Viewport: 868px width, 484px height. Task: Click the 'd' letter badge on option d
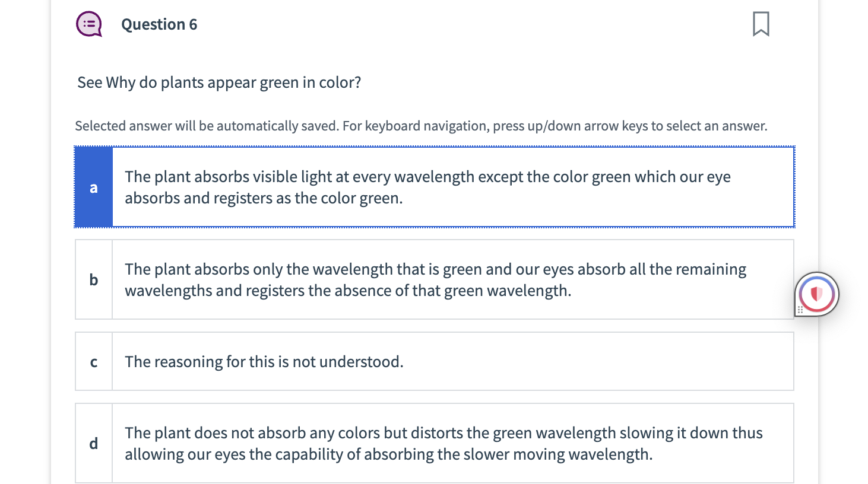[93, 443]
